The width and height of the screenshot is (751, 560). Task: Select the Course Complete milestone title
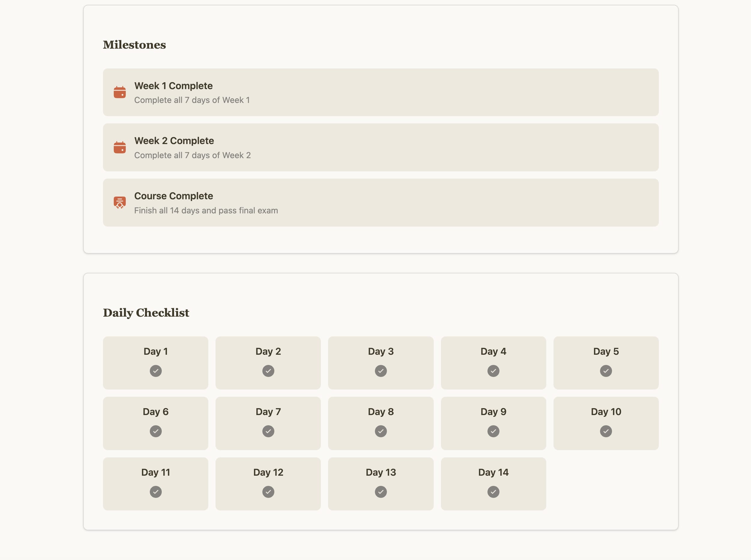[173, 196]
